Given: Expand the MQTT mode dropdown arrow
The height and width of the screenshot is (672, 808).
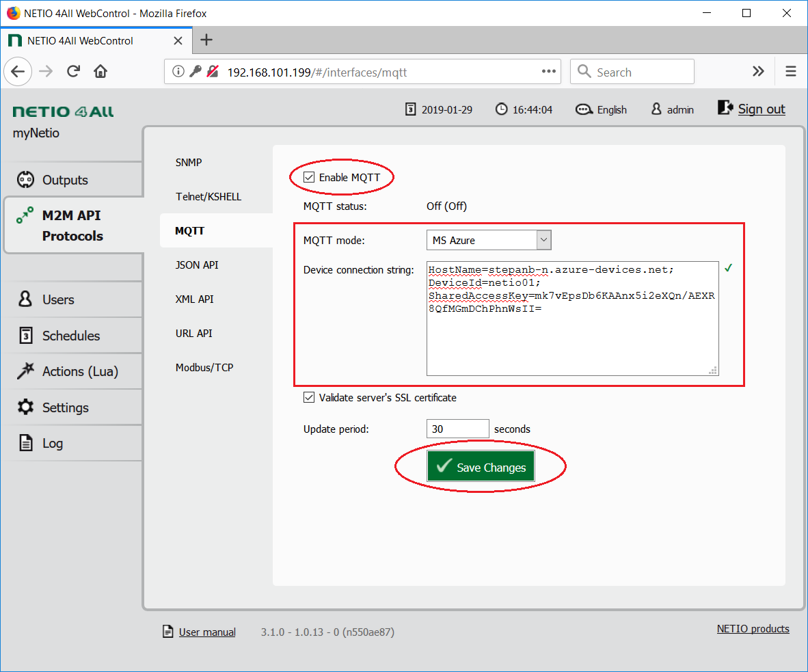Looking at the screenshot, I should [543, 240].
